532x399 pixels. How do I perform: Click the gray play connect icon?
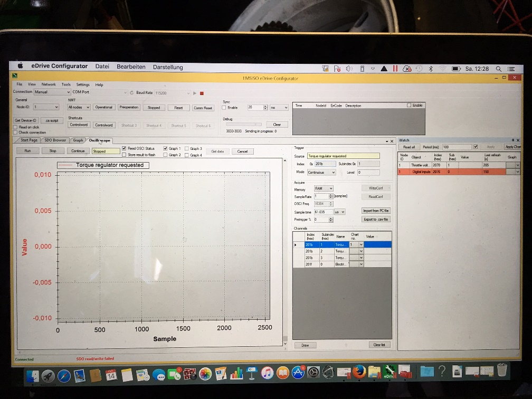point(195,93)
